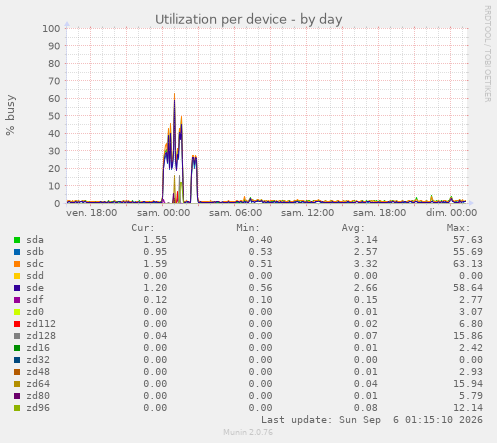
Task: Click the zd48 brown legend swatch
Action: click(17, 372)
